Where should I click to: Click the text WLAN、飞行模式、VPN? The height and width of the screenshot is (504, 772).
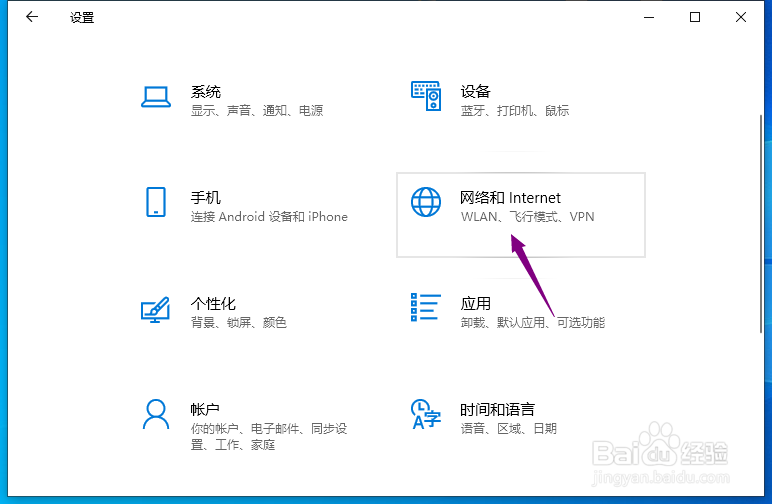coord(527,217)
